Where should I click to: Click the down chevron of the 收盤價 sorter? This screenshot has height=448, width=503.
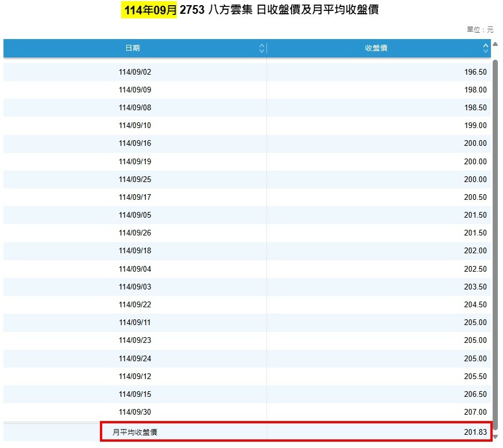[486, 51]
